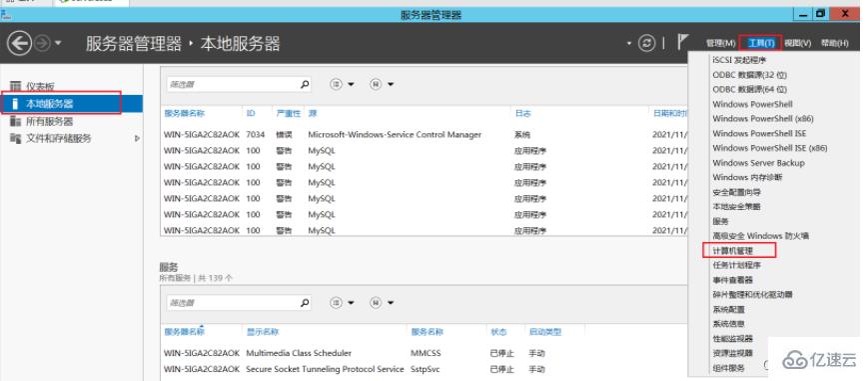Open the 管理(M) menu
868x381 pixels.
pyautogui.click(x=721, y=43)
